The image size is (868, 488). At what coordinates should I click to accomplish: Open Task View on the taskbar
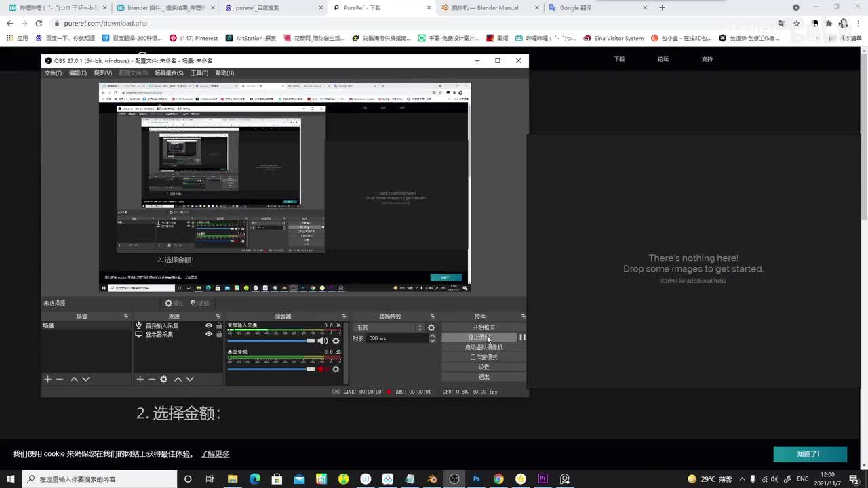210,479
